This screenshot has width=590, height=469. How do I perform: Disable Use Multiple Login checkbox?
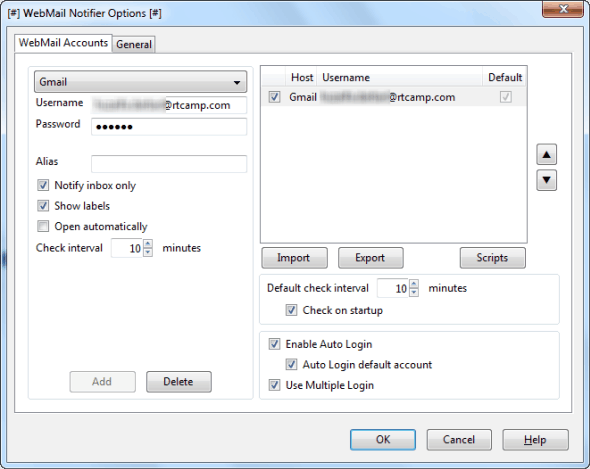[x=274, y=385]
